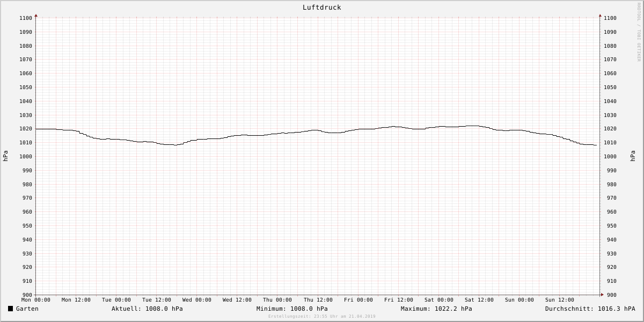The height and width of the screenshot is (322, 644).
Task: Click the Luftdruck chart title
Action: pyautogui.click(x=322, y=8)
